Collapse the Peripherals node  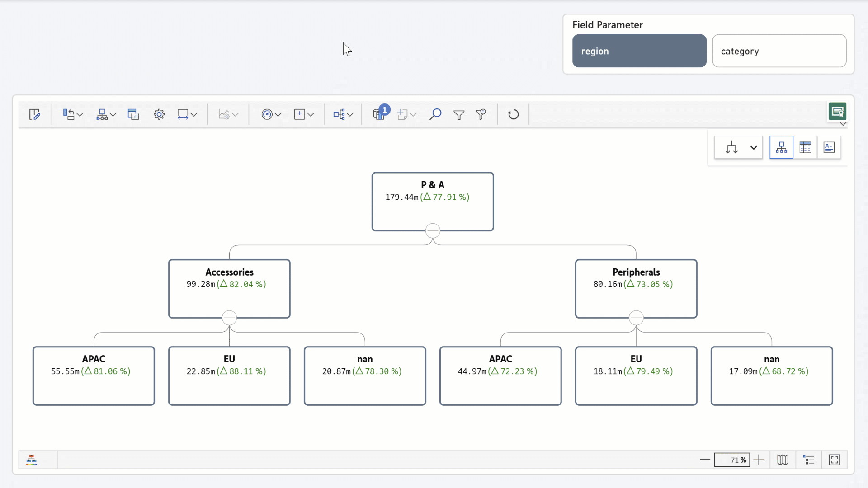636,318
